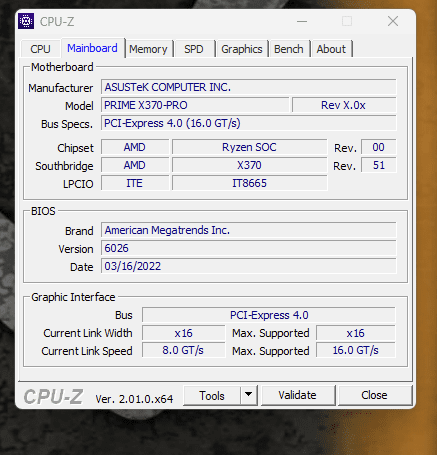Open the Memory tab
The image size is (437, 455).
click(x=148, y=49)
